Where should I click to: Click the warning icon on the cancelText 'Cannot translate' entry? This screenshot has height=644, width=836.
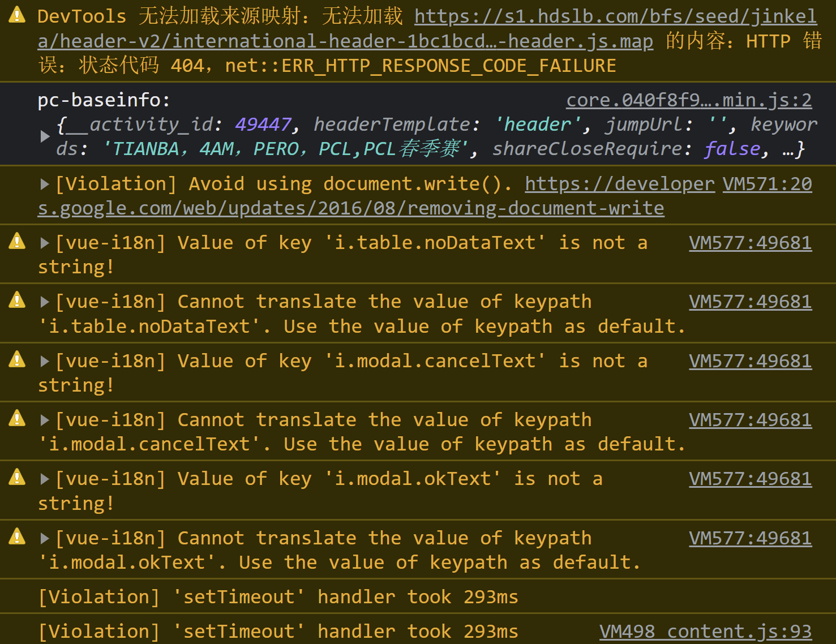tap(16, 418)
